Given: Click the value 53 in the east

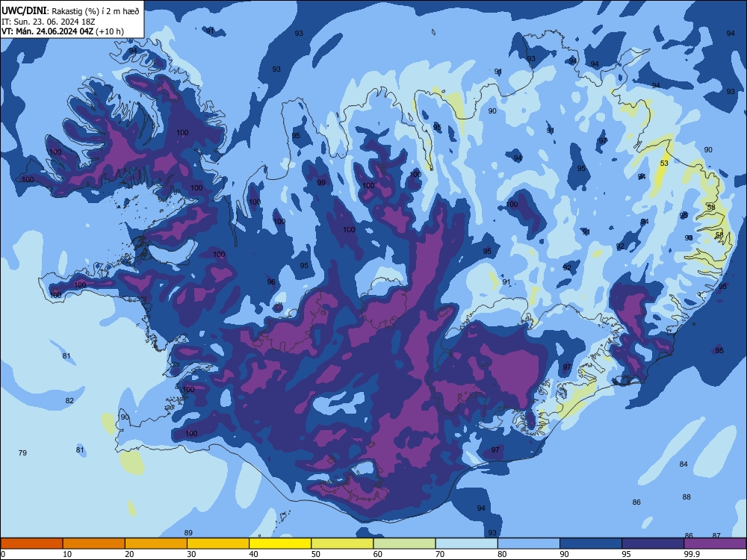Looking at the screenshot, I should [664, 163].
